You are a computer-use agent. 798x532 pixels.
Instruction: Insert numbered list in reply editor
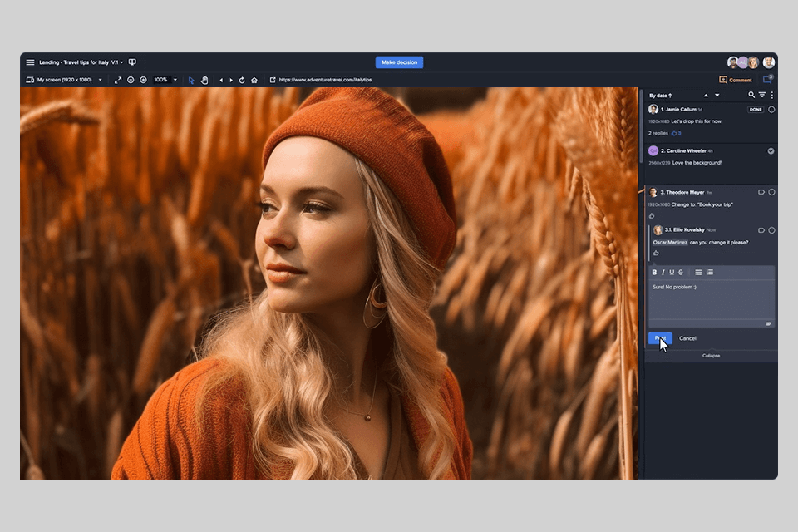point(710,273)
